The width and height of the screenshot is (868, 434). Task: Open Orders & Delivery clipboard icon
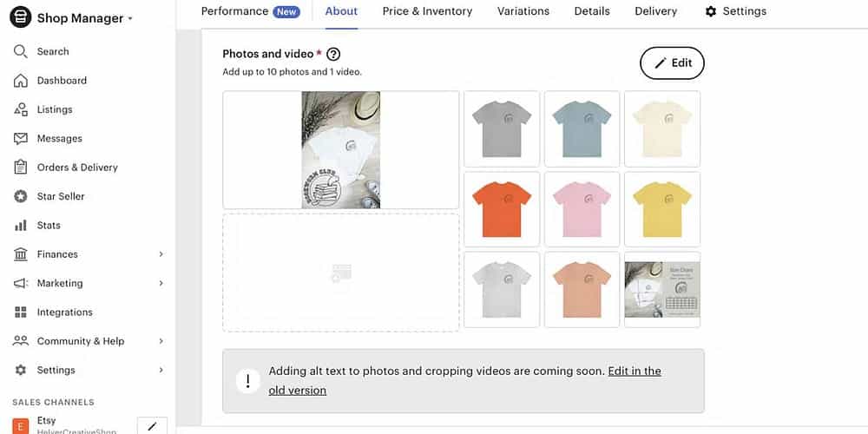pyautogui.click(x=21, y=168)
